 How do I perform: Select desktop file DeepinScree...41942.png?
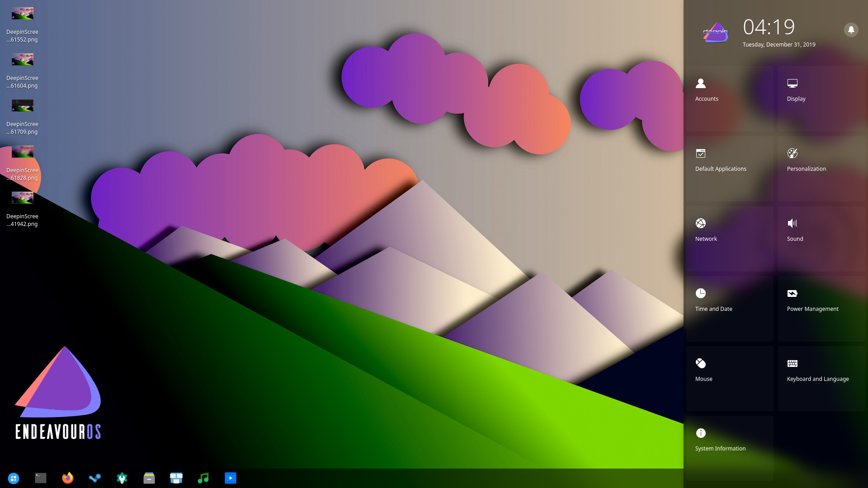click(22, 209)
